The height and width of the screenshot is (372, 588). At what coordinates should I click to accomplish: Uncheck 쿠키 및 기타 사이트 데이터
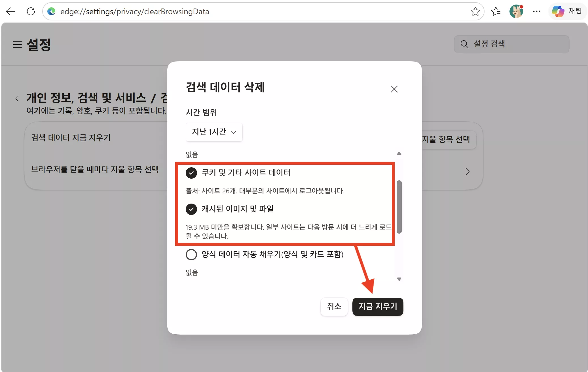tap(191, 173)
